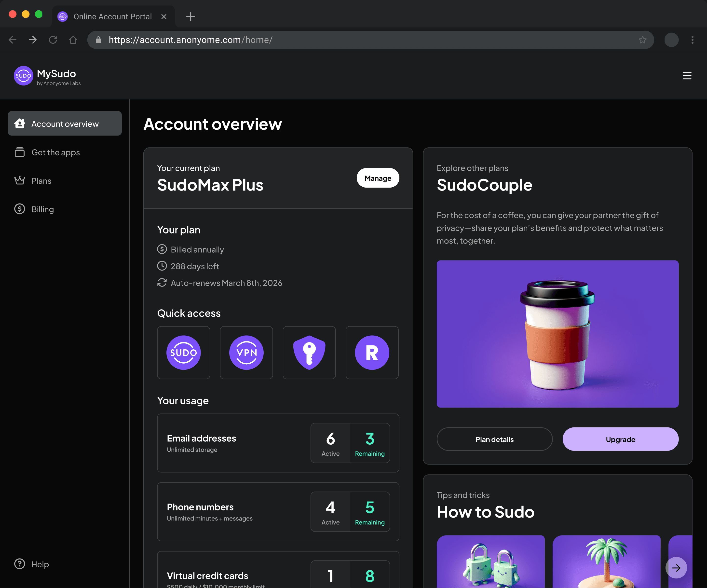Open the Billing section in the sidebar

(42, 209)
